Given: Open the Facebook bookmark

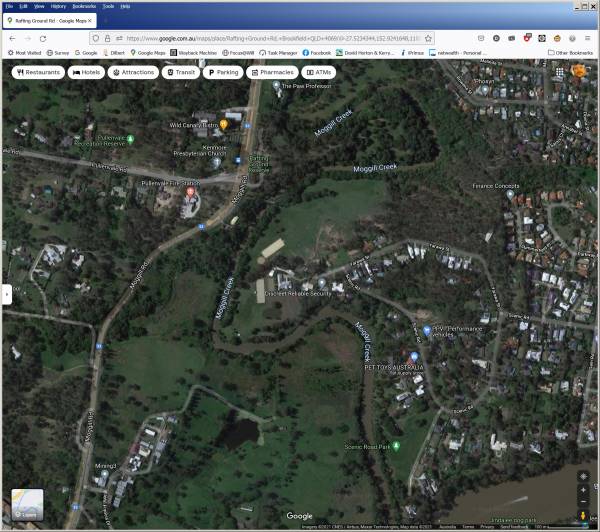Looking at the screenshot, I should pyautogui.click(x=317, y=53).
